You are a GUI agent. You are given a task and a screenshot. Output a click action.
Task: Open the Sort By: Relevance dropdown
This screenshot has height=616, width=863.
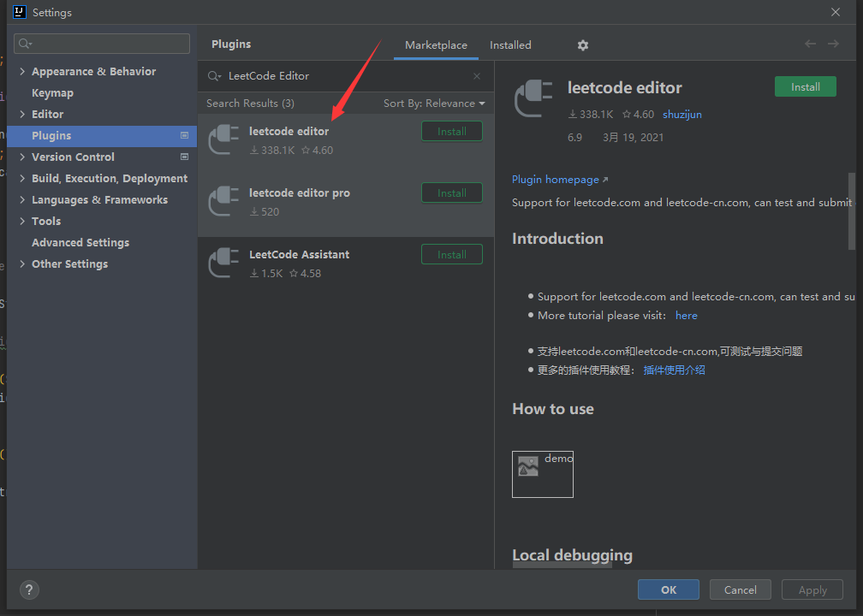tap(434, 104)
